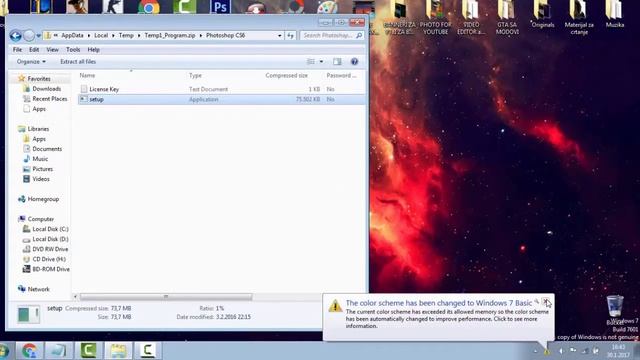The image size is (640, 360).
Task: Open Recent Places in Favorites
Action: click(49, 99)
